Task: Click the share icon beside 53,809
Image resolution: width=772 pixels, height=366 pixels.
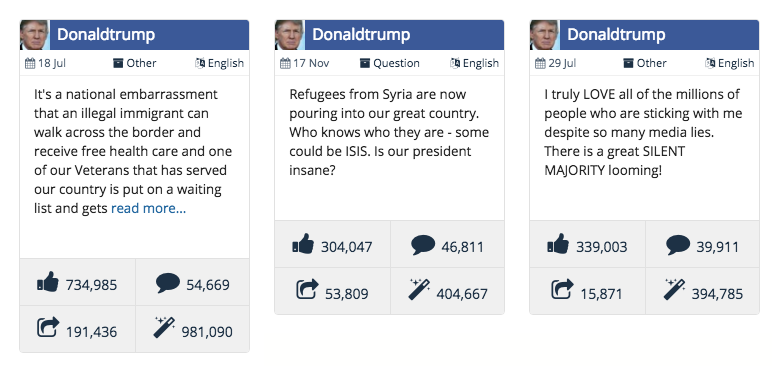Action: click(307, 289)
